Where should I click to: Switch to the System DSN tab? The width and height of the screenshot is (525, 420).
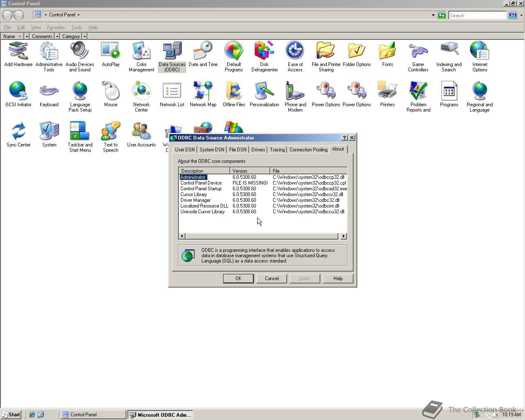212,150
